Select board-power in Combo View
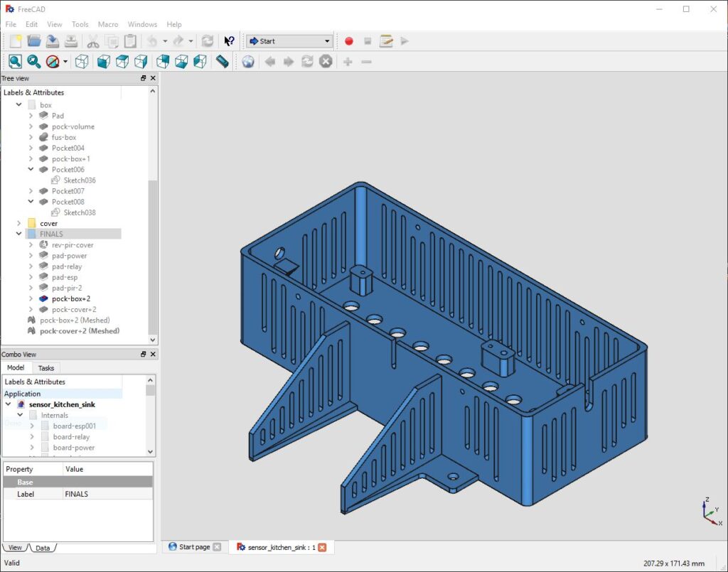728x572 pixels. (x=73, y=447)
